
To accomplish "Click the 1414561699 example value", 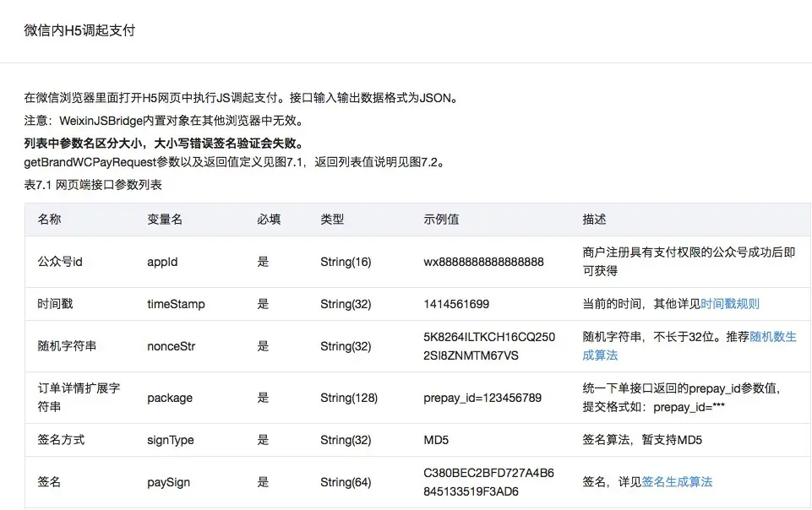I will (456, 304).
